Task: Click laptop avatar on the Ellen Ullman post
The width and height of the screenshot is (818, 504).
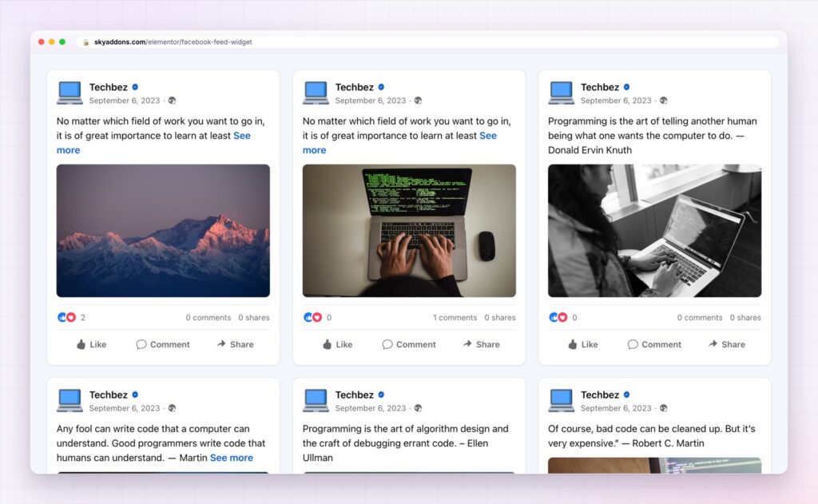Action: (x=316, y=401)
